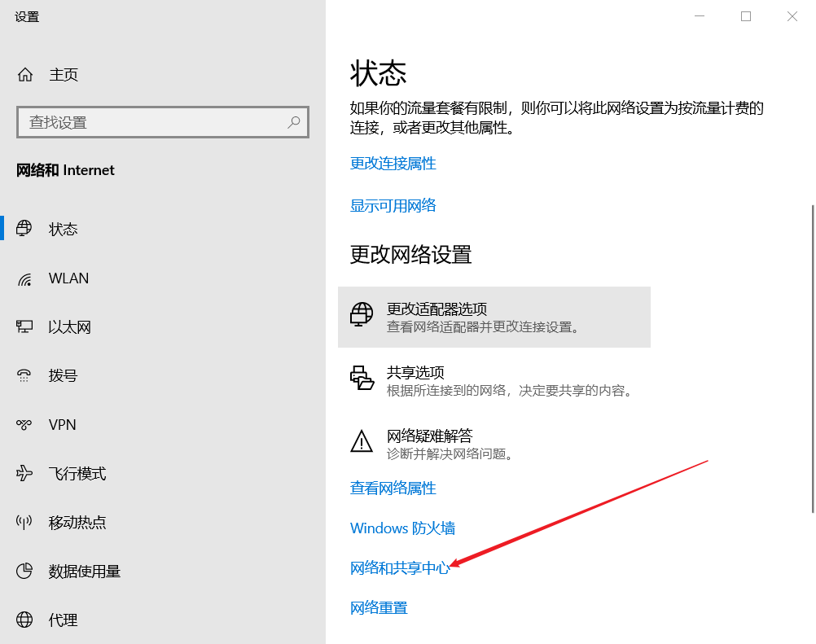Open 网络和共享中心 link
Viewport: 816px width, 644px height.
pos(400,567)
